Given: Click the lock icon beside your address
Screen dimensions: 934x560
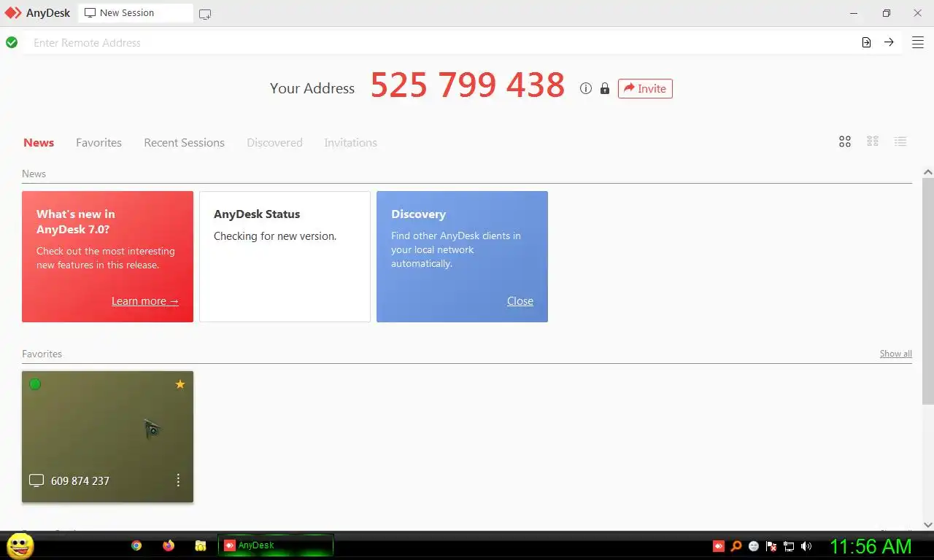Looking at the screenshot, I should pos(605,88).
